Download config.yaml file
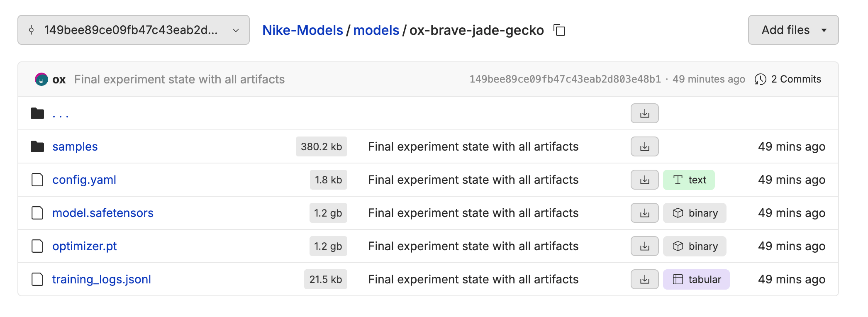 644,180
